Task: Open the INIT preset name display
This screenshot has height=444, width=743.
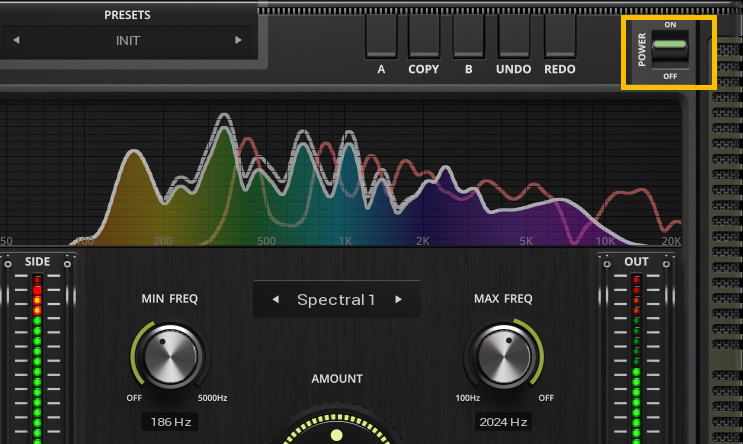Action: click(x=127, y=41)
